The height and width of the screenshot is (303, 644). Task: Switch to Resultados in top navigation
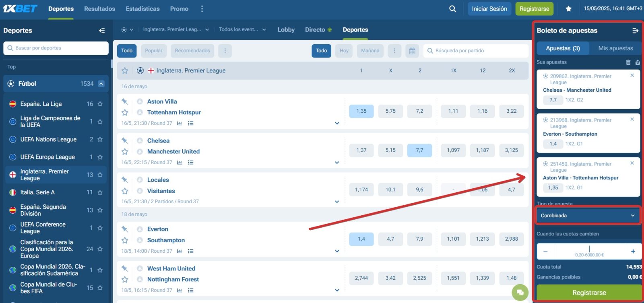(99, 8)
